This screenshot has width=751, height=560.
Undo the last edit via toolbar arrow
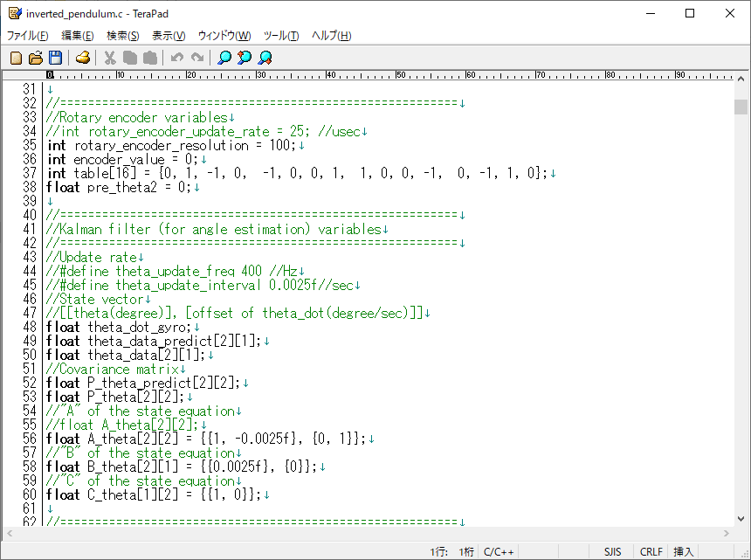pos(177,58)
